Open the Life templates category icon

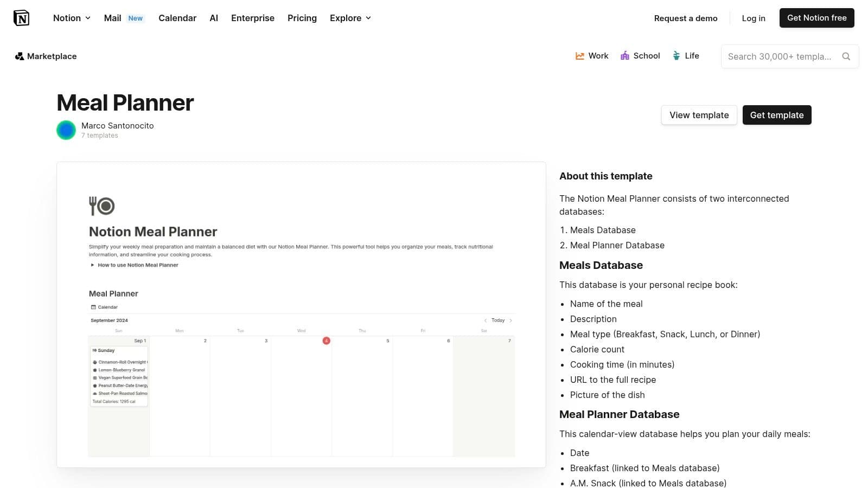tap(676, 55)
